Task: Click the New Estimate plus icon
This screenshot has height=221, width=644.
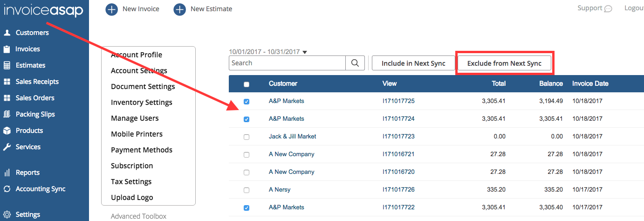Action: tap(180, 9)
